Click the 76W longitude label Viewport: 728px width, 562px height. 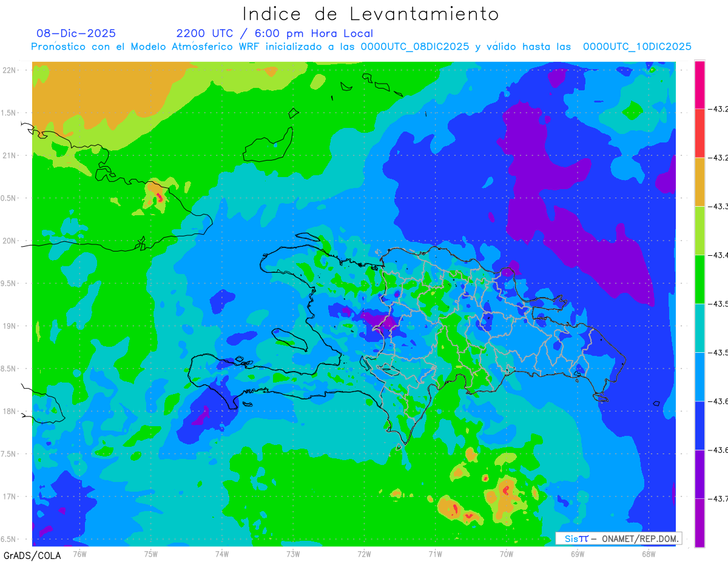(x=79, y=553)
